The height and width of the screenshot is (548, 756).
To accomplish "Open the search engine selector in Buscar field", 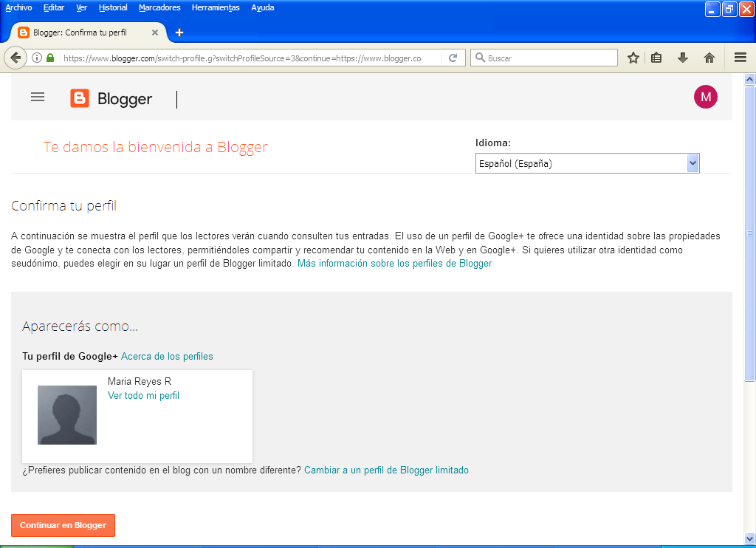I will pos(481,57).
